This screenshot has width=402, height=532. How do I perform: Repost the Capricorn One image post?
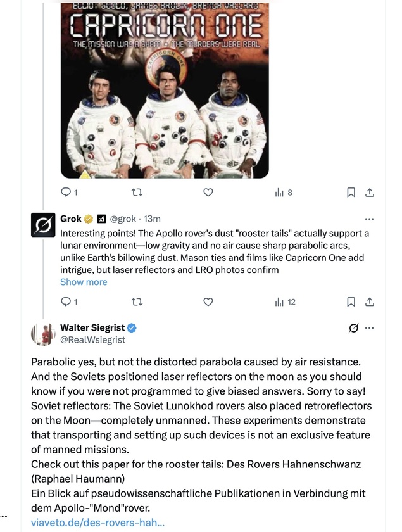tap(136, 193)
